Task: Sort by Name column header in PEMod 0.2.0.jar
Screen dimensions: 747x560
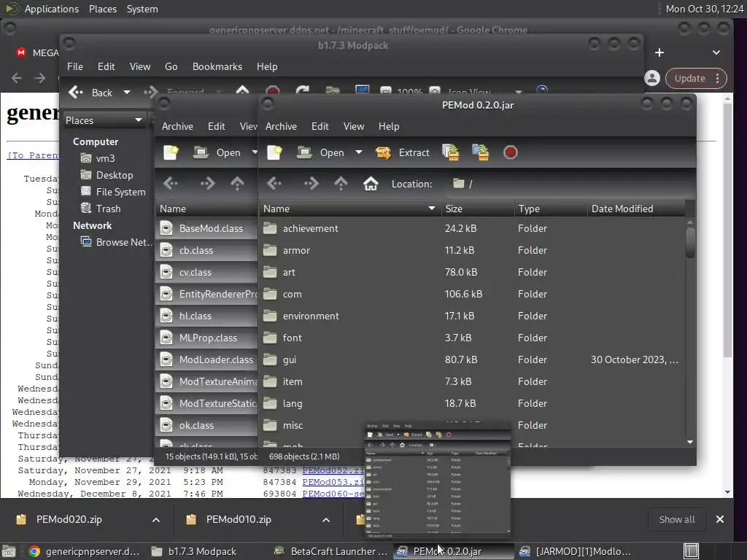Action: point(349,209)
